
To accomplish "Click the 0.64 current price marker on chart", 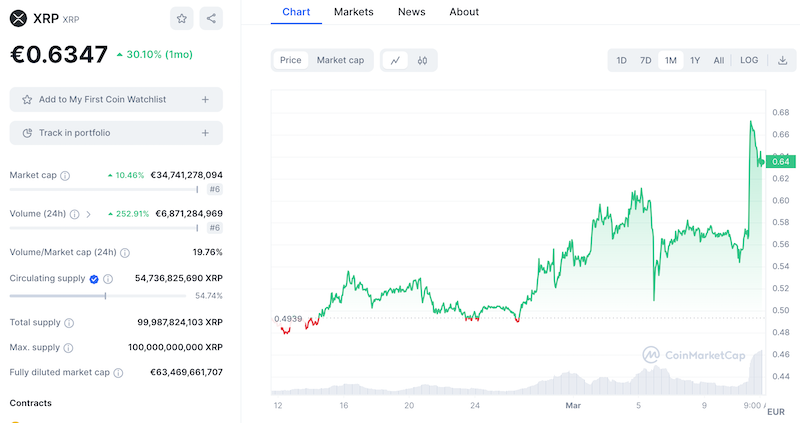I will pyautogui.click(x=781, y=162).
